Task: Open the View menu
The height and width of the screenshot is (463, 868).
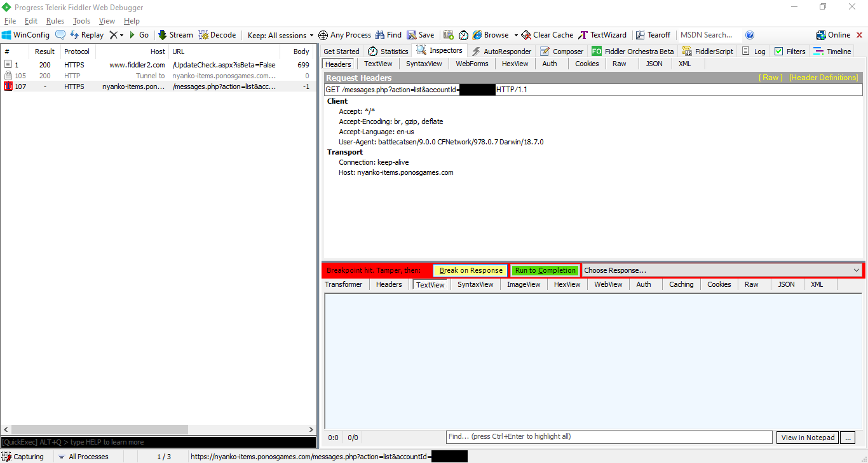Action: click(107, 21)
